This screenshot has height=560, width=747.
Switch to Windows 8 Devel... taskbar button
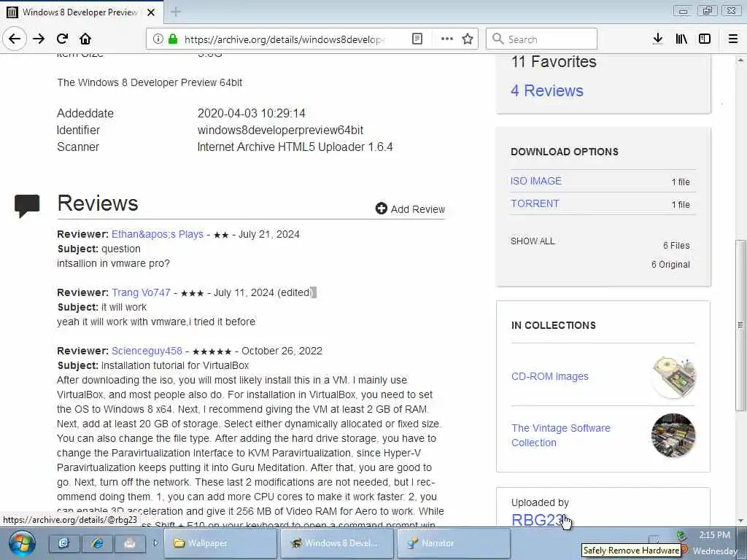pyautogui.click(x=337, y=543)
